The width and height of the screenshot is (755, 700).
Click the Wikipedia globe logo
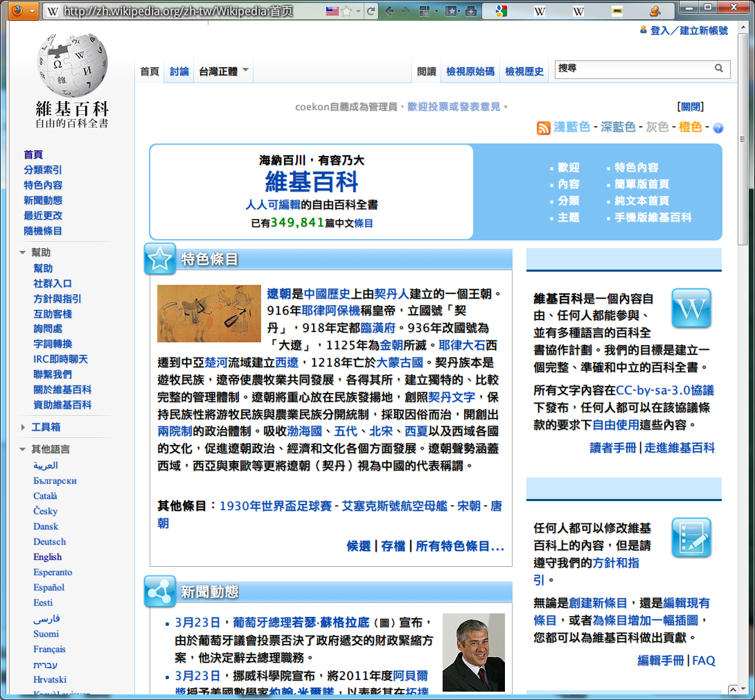click(72, 66)
